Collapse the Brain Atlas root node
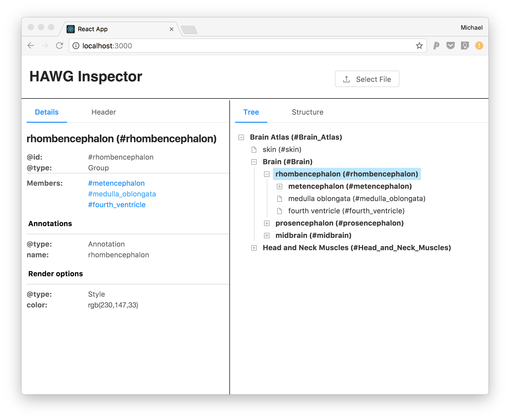Screen dimensions: 510x420 click(x=241, y=137)
